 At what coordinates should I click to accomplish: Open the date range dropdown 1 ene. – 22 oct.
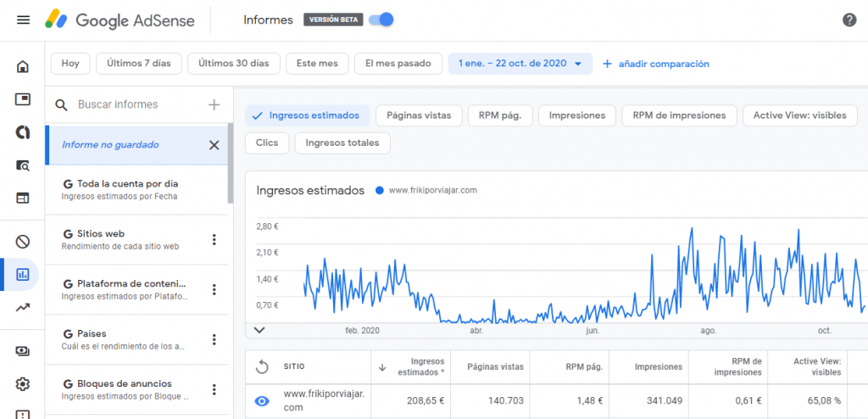(x=520, y=64)
